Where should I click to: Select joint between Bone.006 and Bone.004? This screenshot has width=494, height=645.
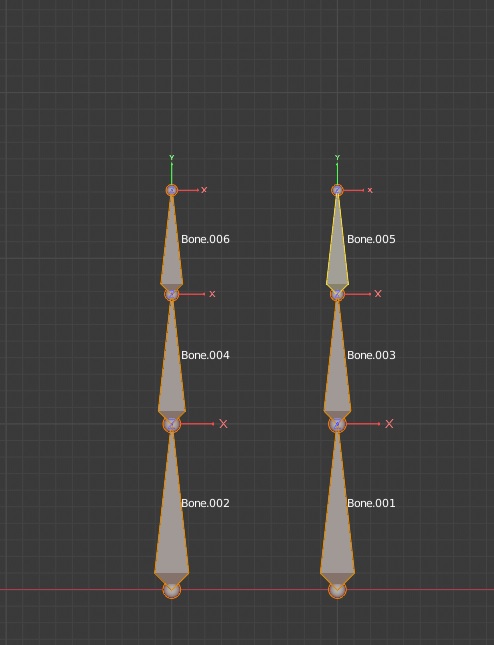pyautogui.click(x=172, y=294)
